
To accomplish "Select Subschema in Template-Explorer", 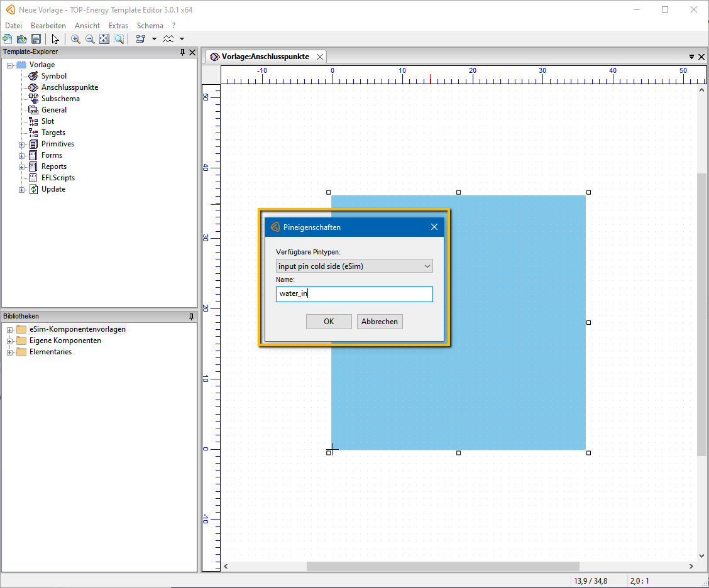I will coord(60,99).
